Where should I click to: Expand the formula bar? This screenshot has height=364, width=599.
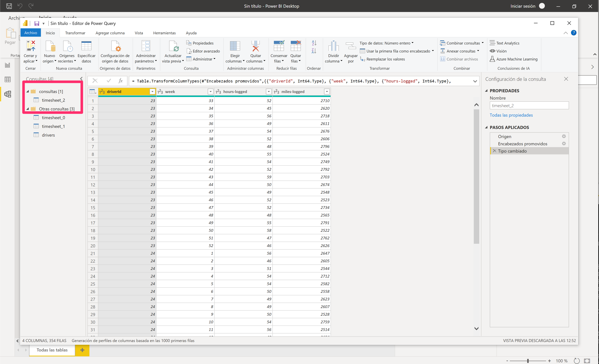click(x=475, y=81)
